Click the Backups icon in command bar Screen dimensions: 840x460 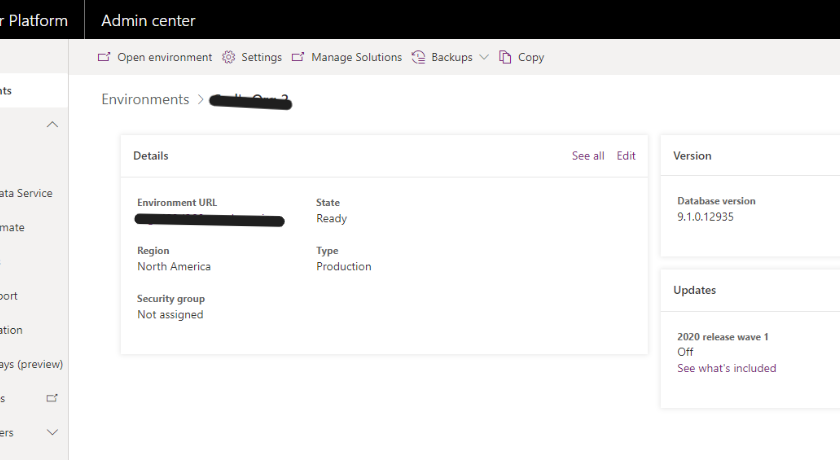[x=418, y=57]
